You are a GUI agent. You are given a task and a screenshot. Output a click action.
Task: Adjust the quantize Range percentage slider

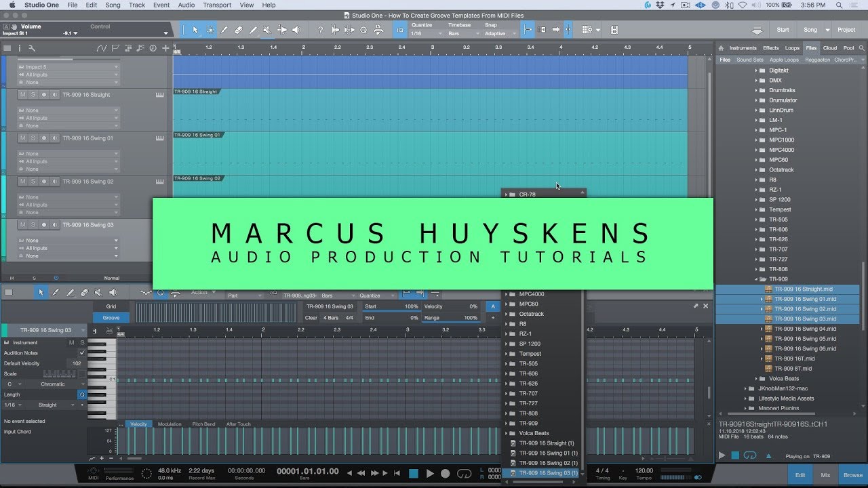[450, 318]
